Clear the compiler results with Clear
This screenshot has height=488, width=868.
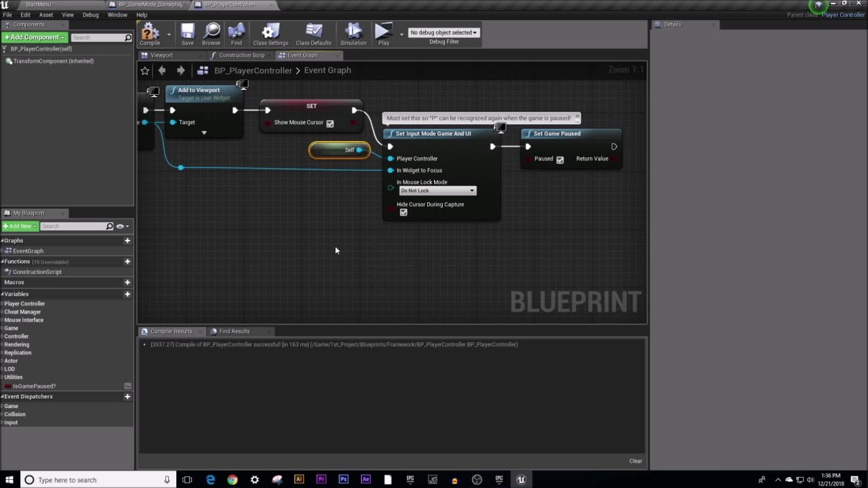(635, 461)
